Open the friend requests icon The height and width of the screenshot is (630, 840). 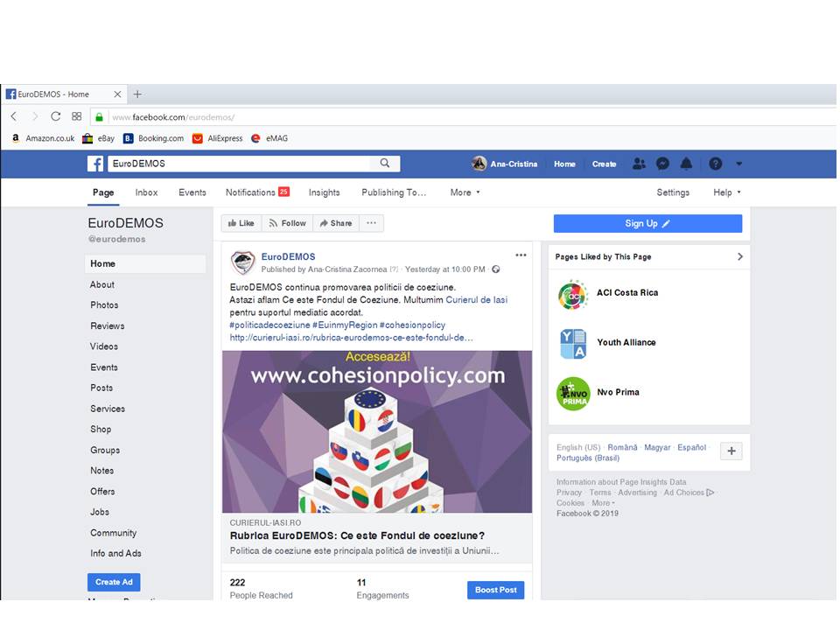pos(639,164)
